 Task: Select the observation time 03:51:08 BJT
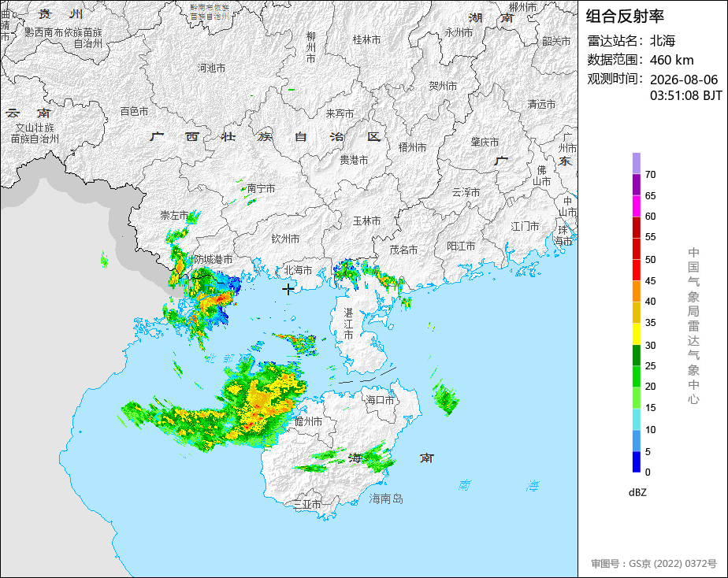pyautogui.click(x=685, y=95)
